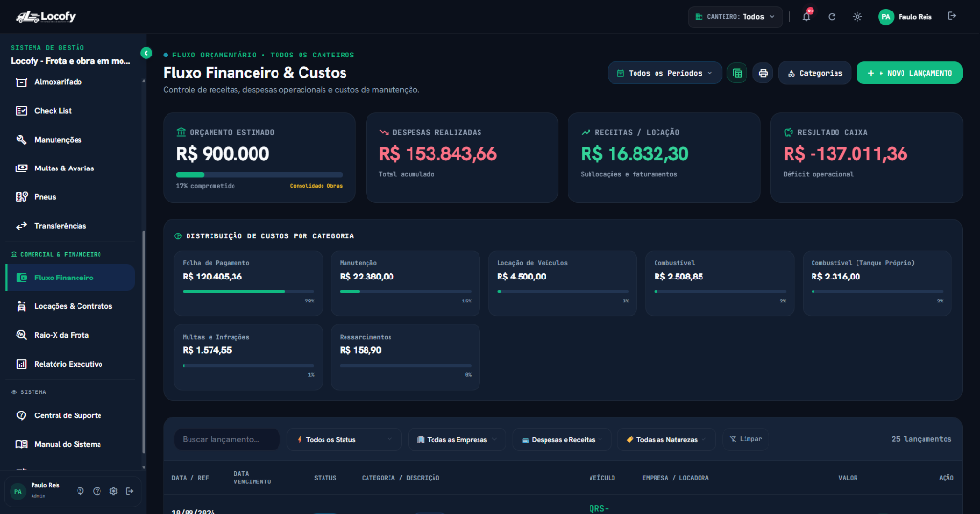Click the Manual do Sistema book icon
The width and height of the screenshot is (980, 514).
(21, 444)
